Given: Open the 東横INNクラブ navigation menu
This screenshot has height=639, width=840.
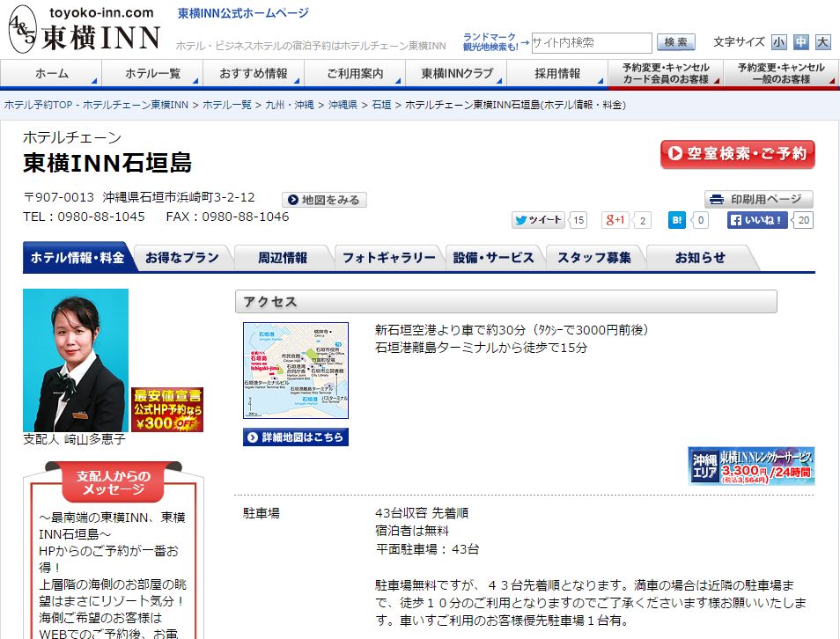Looking at the screenshot, I should [456, 73].
